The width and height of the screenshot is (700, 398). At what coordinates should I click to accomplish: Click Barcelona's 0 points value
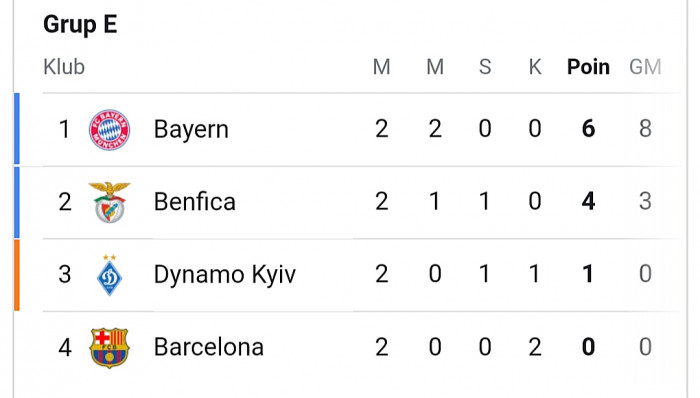(588, 347)
